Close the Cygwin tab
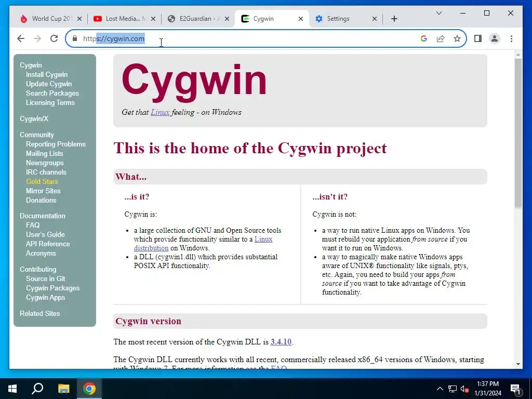 301,19
